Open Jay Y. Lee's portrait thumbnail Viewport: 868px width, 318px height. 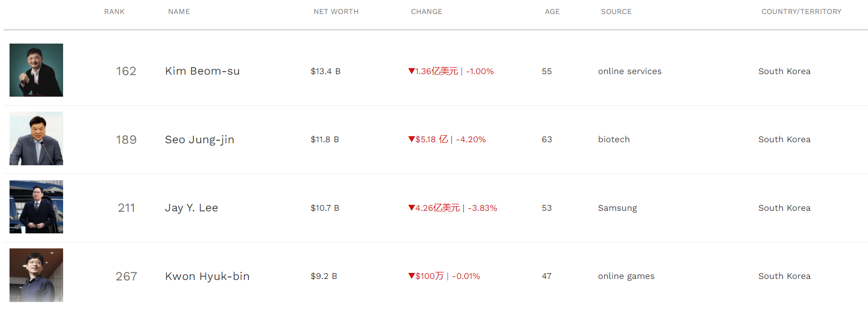[36, 207]
